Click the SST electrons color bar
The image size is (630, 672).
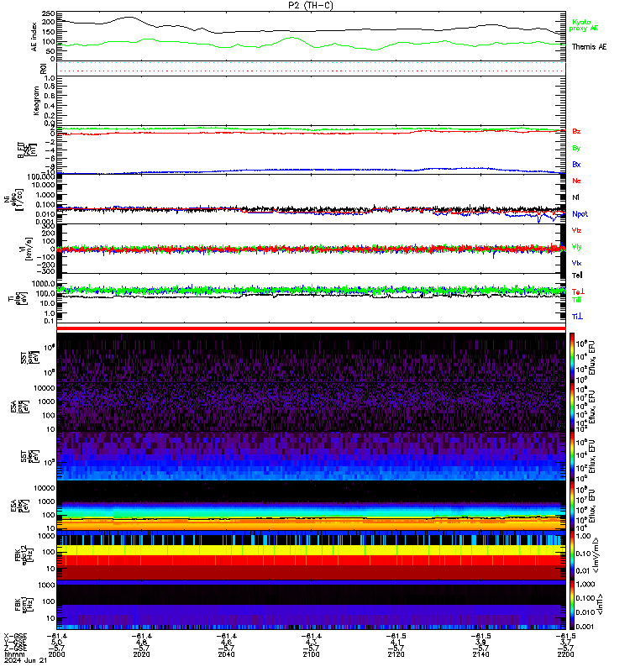click(572, 455)
